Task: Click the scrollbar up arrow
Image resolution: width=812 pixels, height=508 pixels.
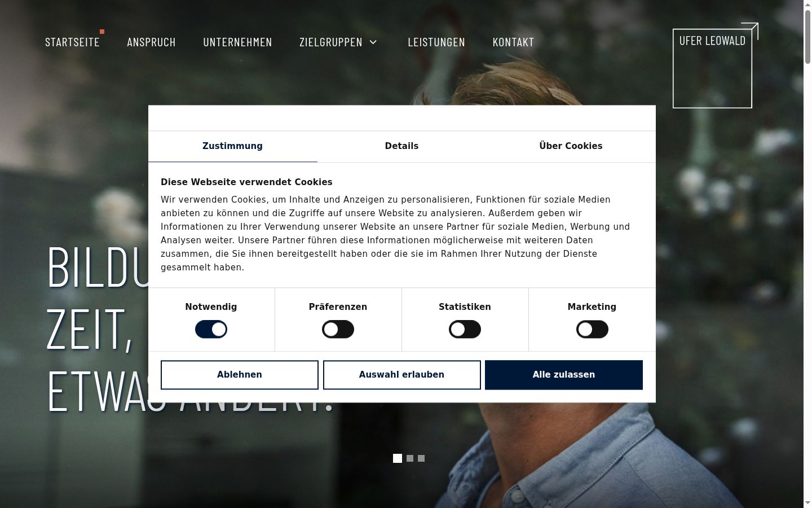Action: 807,5
